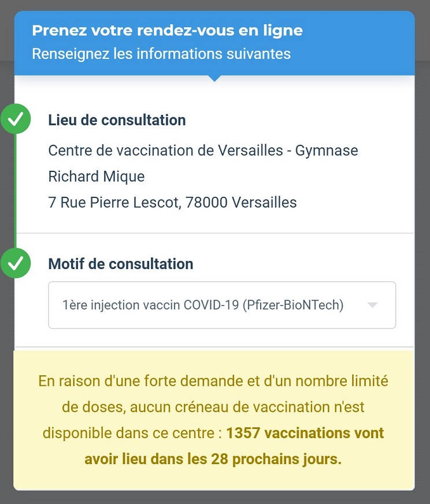Click the green checkmark beside Lieu de consultation
The image size is (430, 504).
click(15, 118)
